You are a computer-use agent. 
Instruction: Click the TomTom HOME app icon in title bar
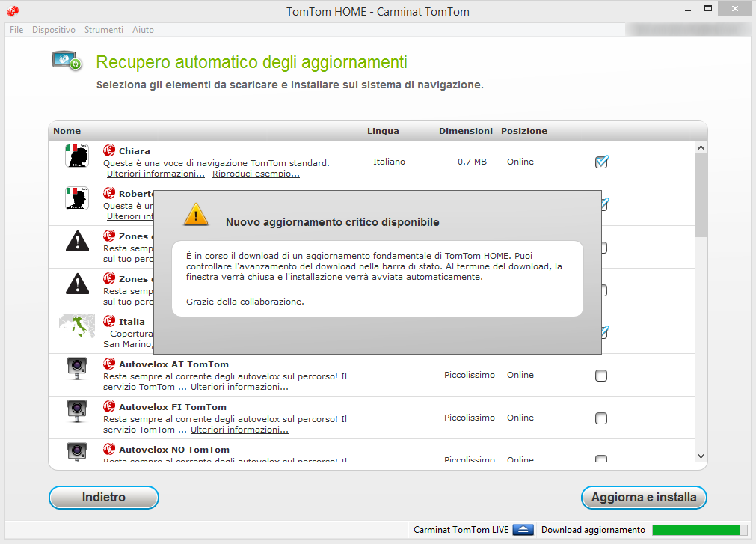click(x=13, y=10)
